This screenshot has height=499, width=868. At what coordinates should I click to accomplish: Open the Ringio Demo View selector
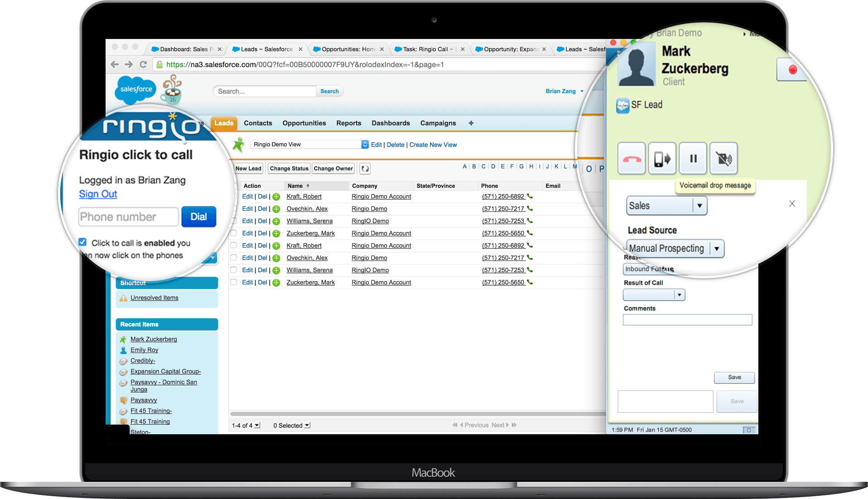310,144
